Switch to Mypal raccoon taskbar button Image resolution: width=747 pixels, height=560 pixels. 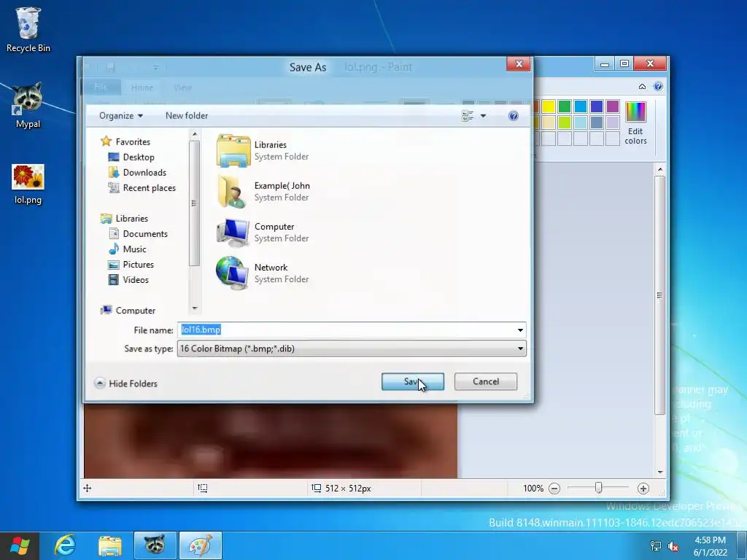pyautogui.click(x=155, y=545)
